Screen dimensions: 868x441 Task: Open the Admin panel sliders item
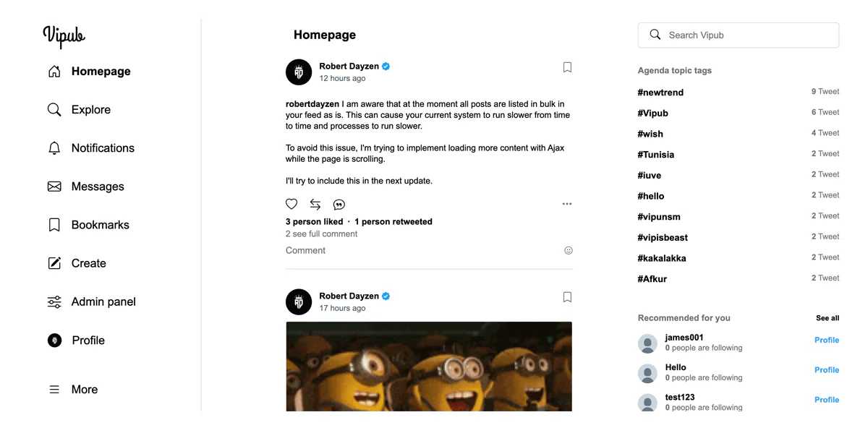[x=92, y=301]
